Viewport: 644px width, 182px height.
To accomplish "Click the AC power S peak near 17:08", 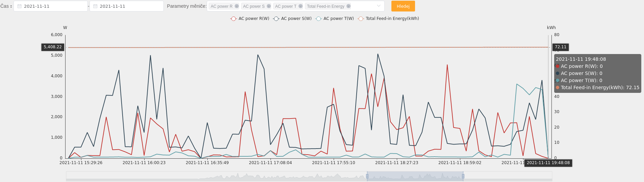I will pos(258,55).
